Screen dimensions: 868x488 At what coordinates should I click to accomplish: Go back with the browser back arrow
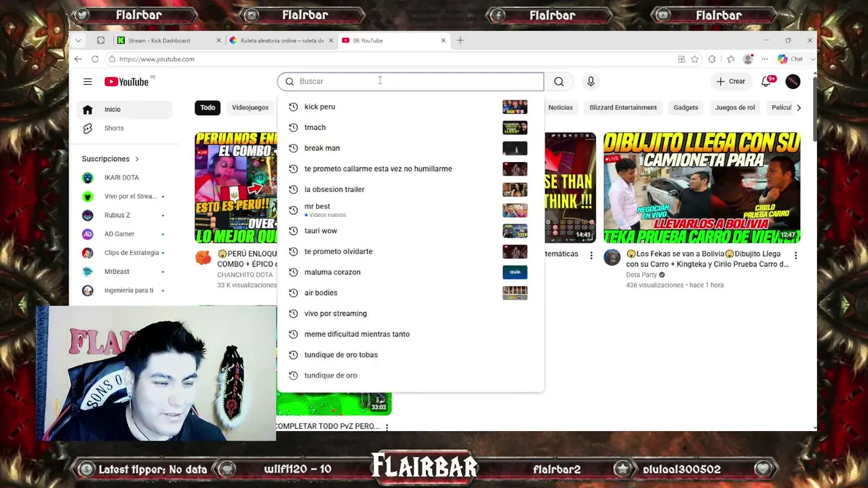(x=78, y=59)
